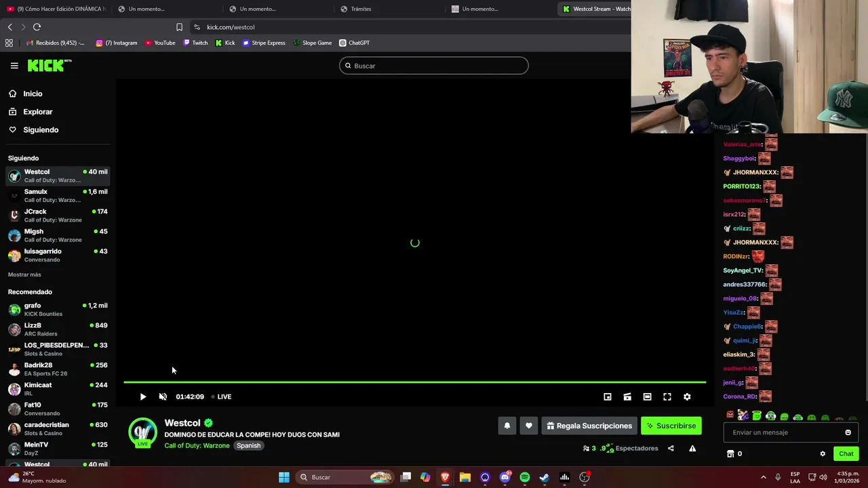Open Explorar in sidebar
The height and width of the screenshot is (488, 868).
coord(37,112)
